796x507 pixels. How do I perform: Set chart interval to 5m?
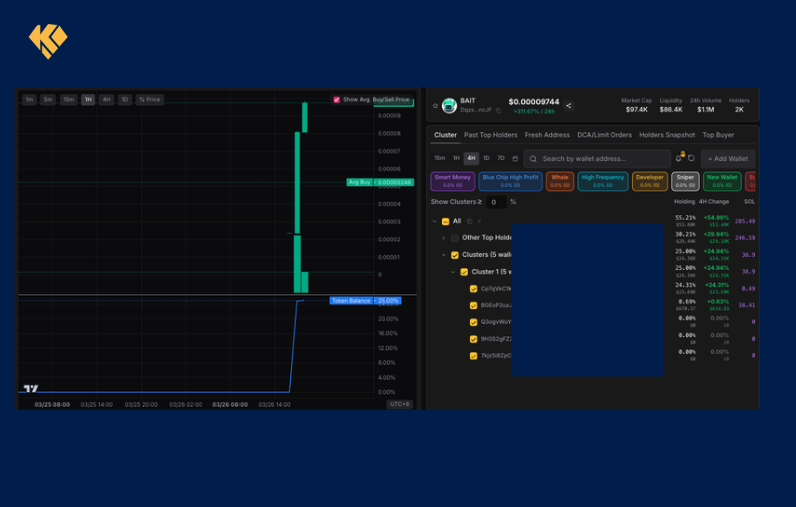point(48,99)
